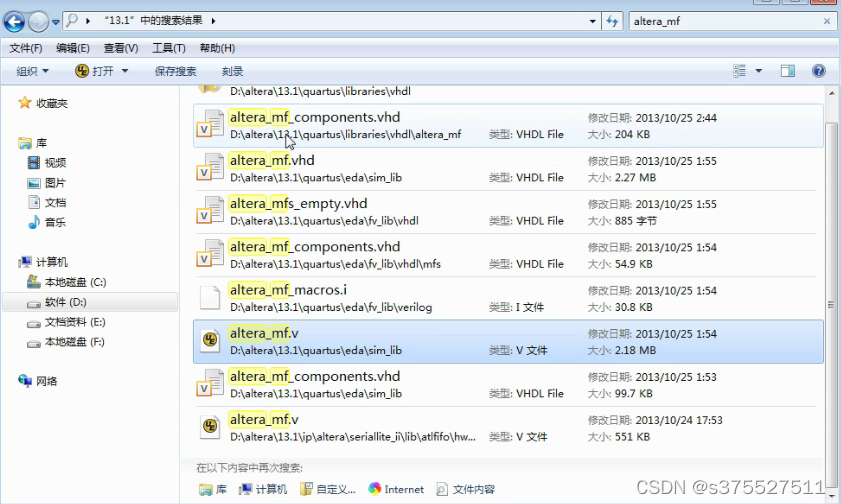Select 网络 in navigation pane
841x504 pixels.
click(38, 381)
